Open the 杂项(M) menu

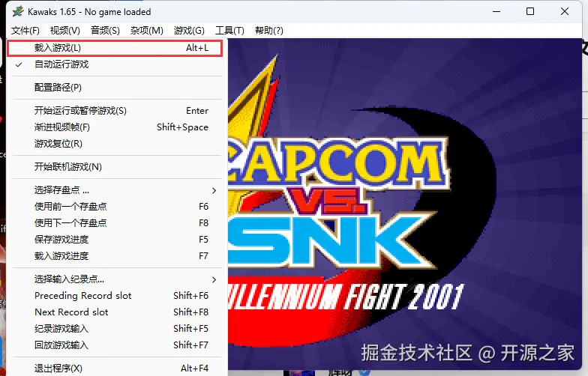click(x=147, y=30)
